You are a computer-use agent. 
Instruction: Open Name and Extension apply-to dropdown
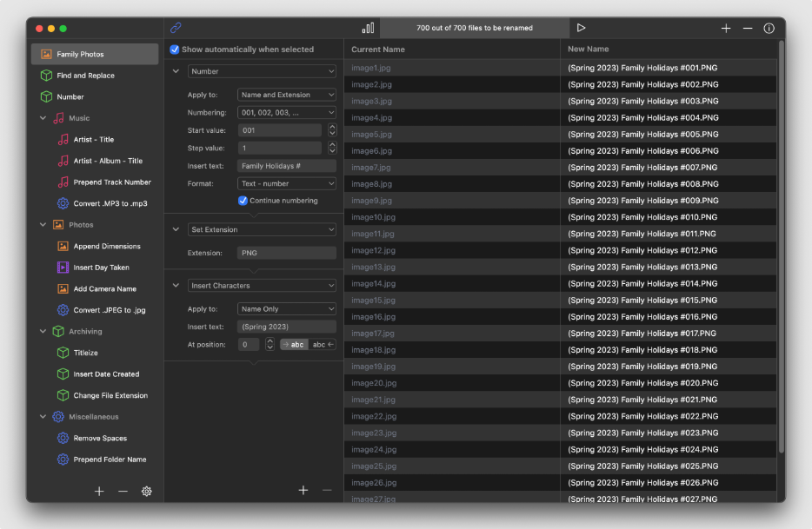286,95
